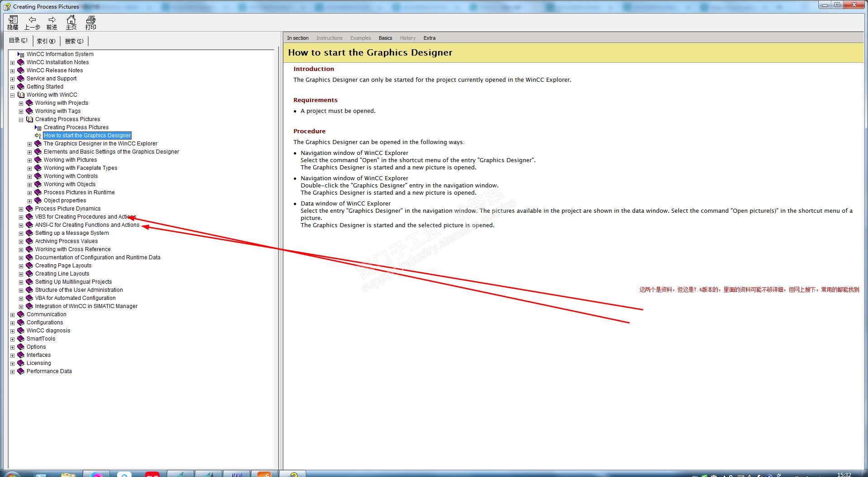The image size is (868, 477).
Task: Expand the Getting Started node
Action: click(x=13, y=87)
